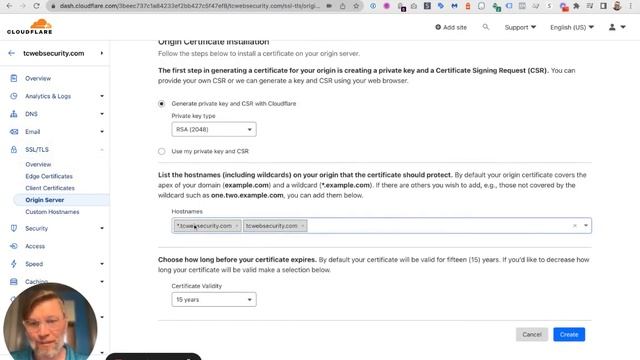Screen dimensions: 640x360
Task: Expand the Security sidebar section
Action: 102,228
